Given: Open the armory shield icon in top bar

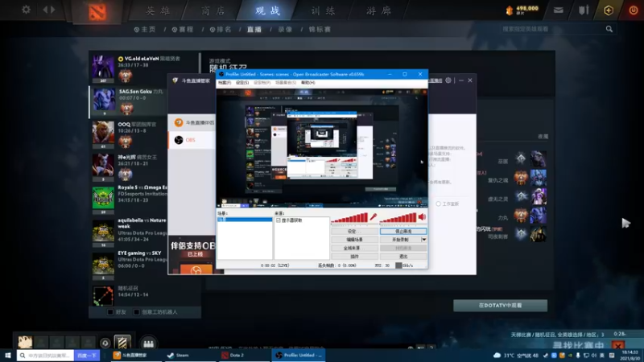Looking at the screenshot, I should pyautogui.click(x=584, y=10).
